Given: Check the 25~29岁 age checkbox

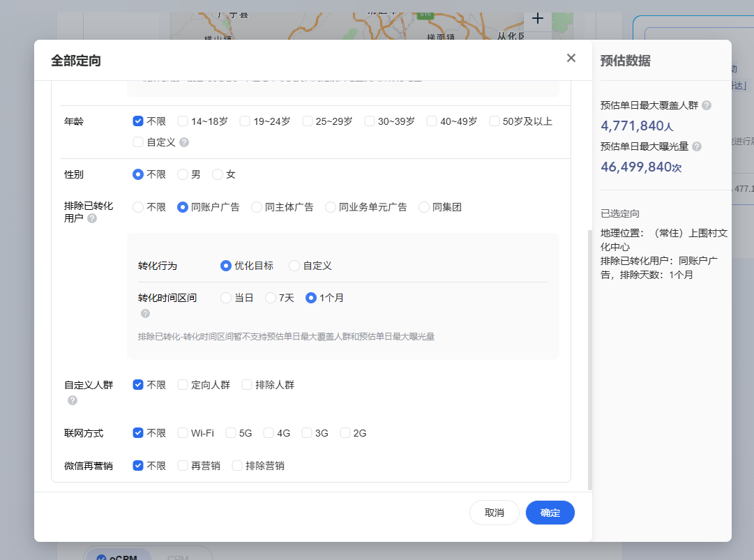Looking at the screenshot, I should tap(308, 121).
